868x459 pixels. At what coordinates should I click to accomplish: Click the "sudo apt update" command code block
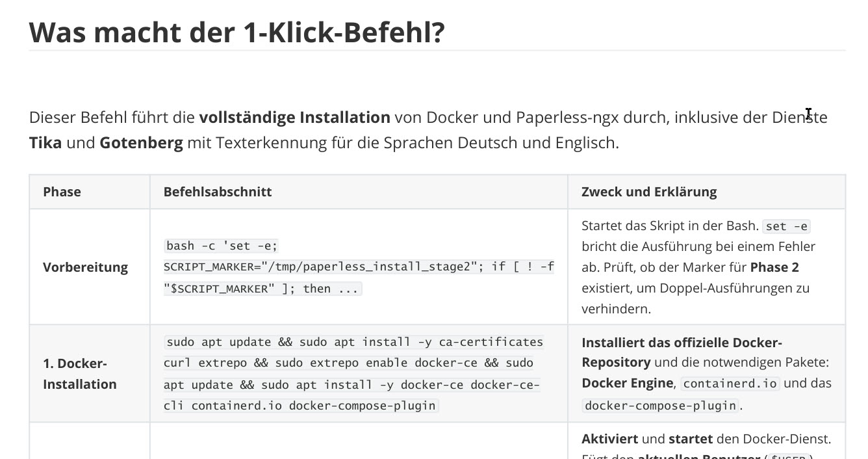tap(354, 374)
